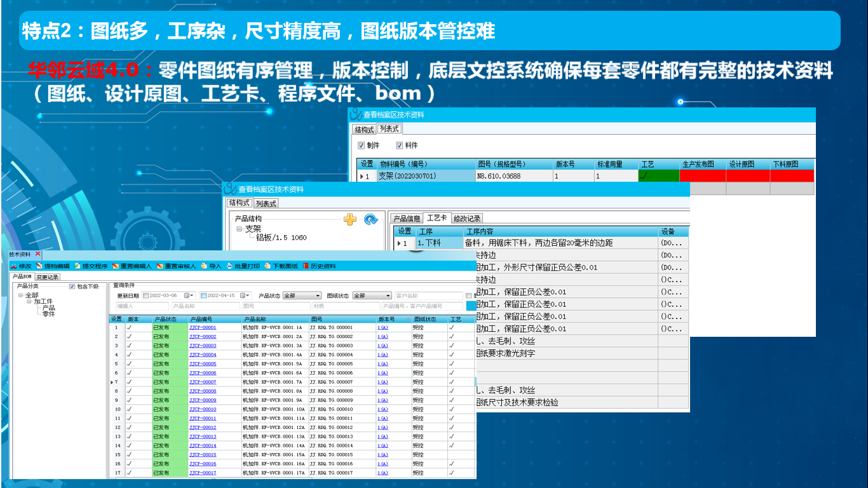
Task: Click cell 机加件.KF-UVCB.0001.10A
Action: (x=275, y=409)
